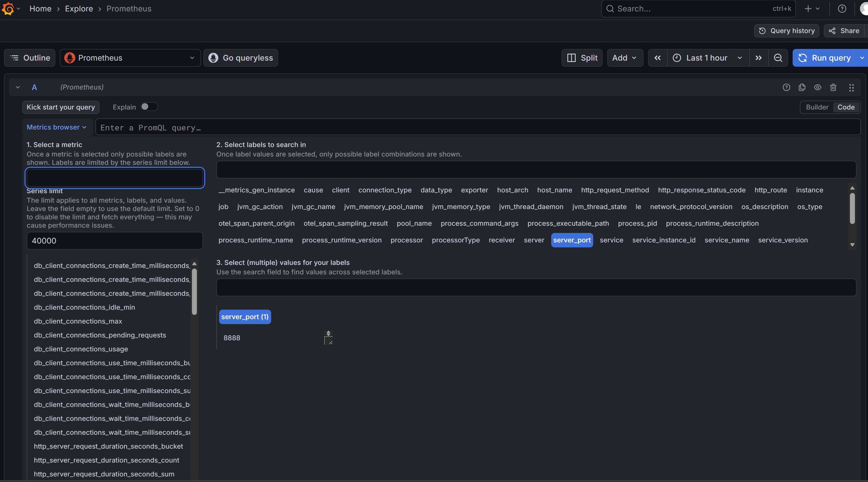
Task: Toggle the Explain switch
Action: (149, 107)
